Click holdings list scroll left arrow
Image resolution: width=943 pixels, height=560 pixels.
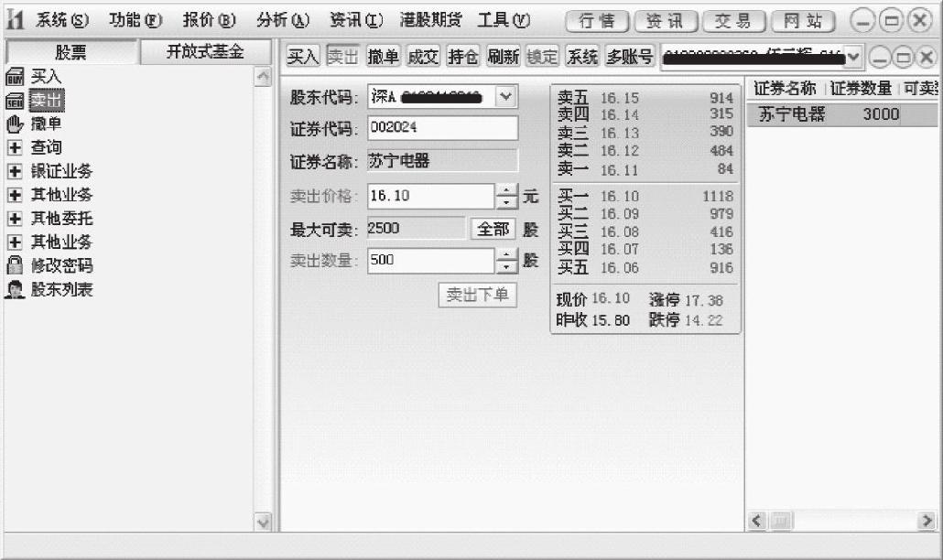click(756, 521)
